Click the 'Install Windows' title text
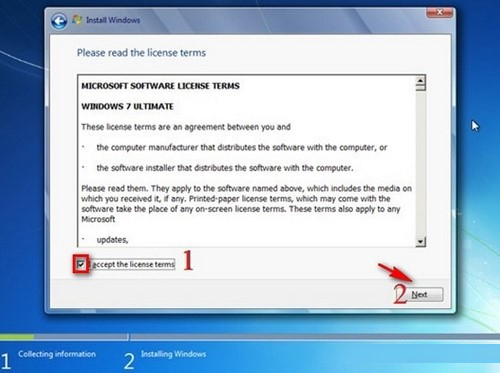The height and width of the screenshot is (373, 500). pyautogui.click(x=113, y=20)
